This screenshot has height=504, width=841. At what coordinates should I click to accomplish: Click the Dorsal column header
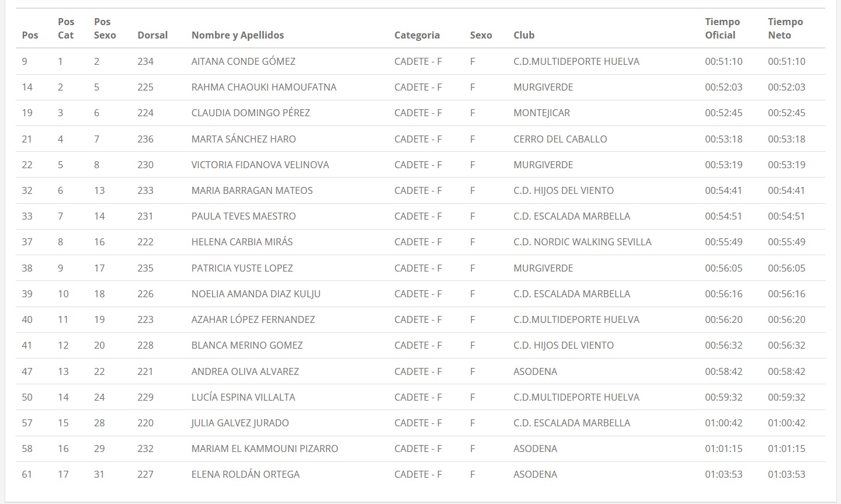[x=152, y=35]
